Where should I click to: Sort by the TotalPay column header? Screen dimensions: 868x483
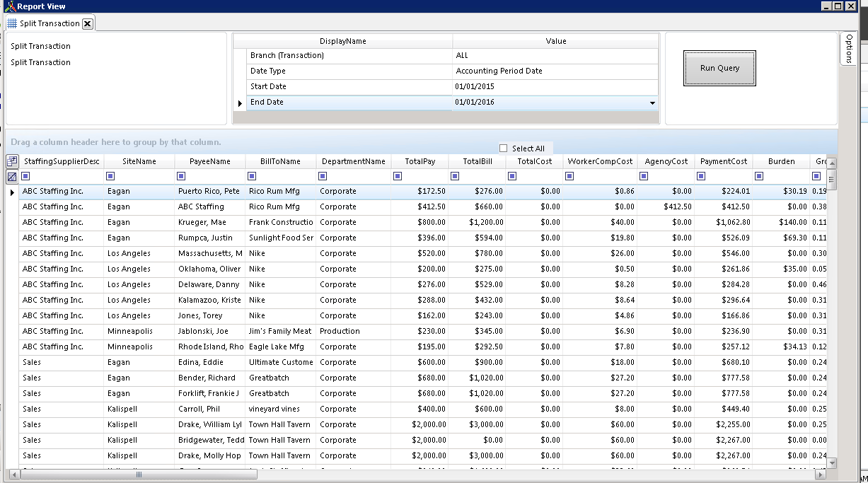pyautogui.click(x=420, y=162)
